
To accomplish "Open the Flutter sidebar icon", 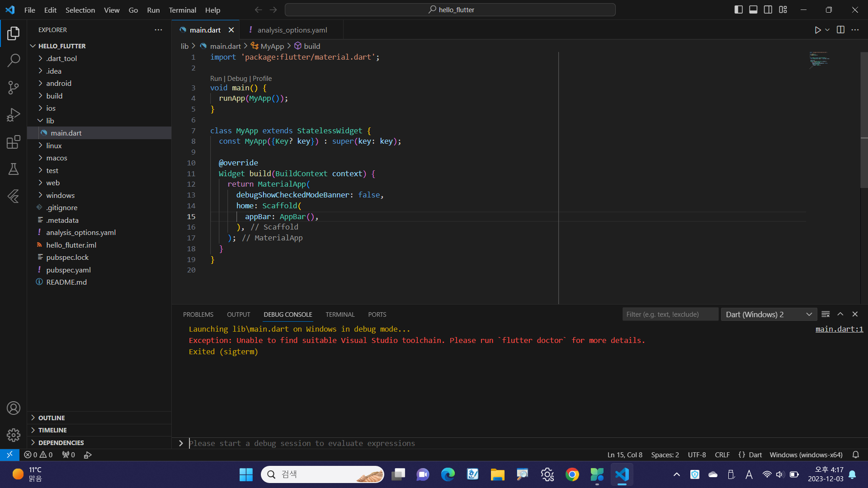I will point(14,196).
